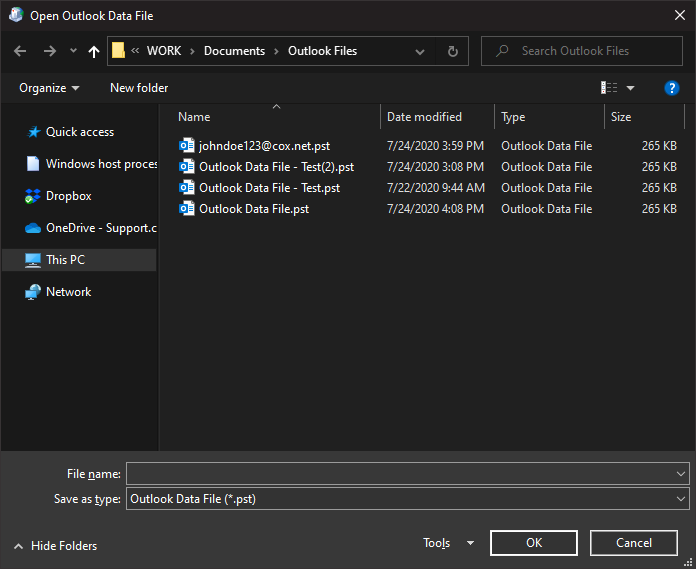Select Outlook Data File - Test(2).pst
Image resolution: width=696 pixels, height=569 pixels.
(x=277, y=167)
